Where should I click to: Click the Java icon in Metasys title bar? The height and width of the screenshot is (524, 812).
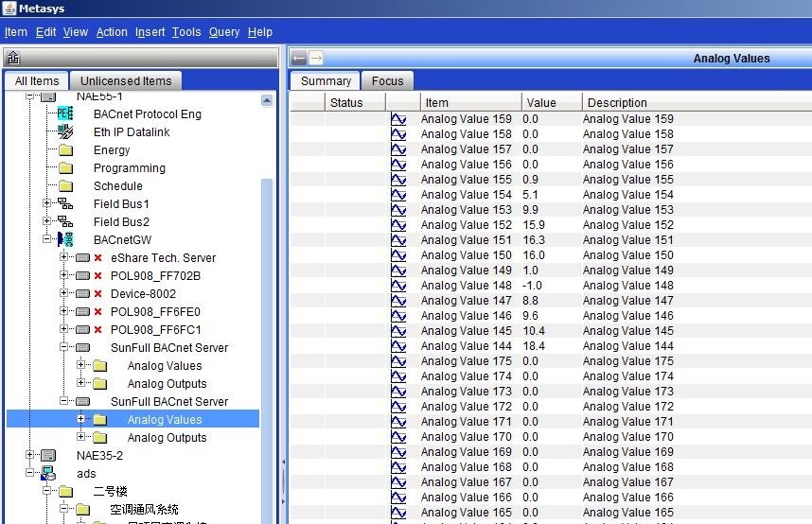click(9, 9)
